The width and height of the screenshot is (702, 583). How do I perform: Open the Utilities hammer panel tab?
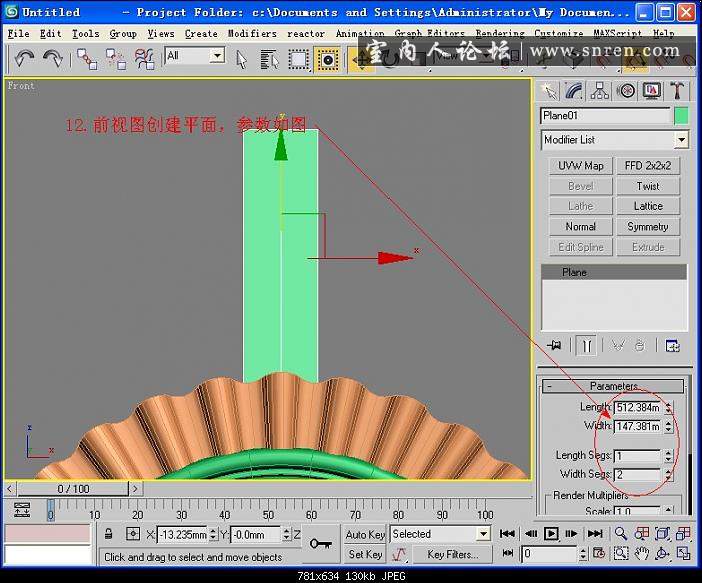click(677, 91)
